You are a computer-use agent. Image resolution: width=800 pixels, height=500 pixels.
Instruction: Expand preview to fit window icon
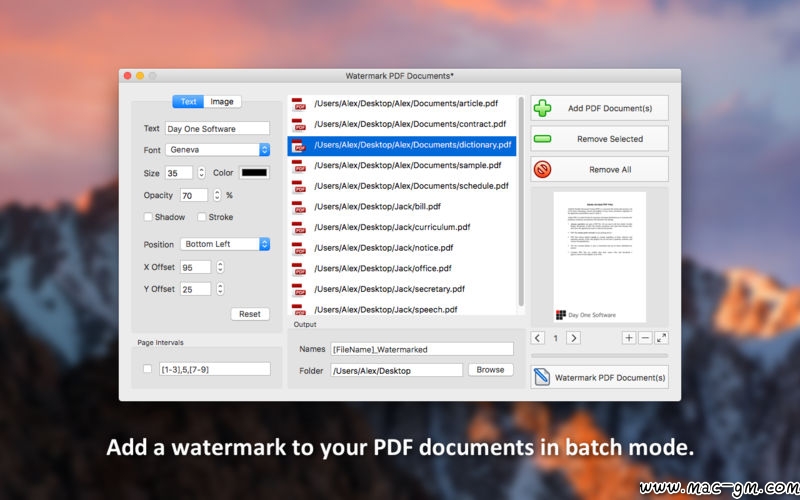[x=661, y=338]
